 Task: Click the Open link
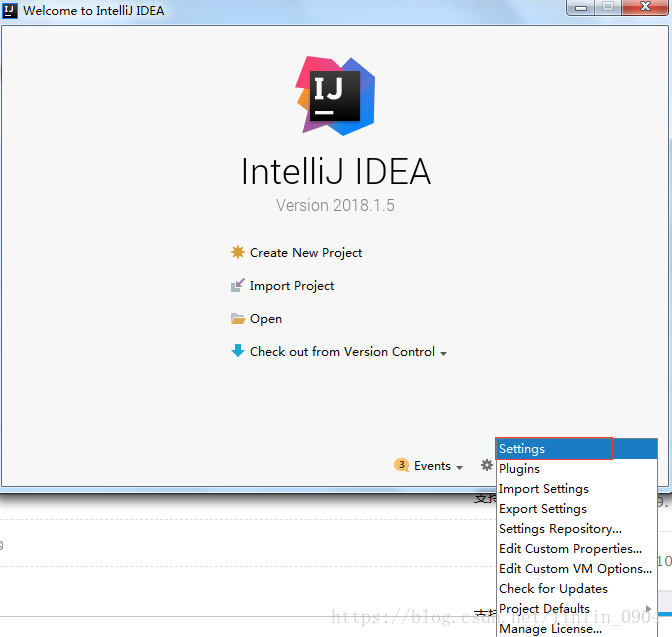(266, 319)
